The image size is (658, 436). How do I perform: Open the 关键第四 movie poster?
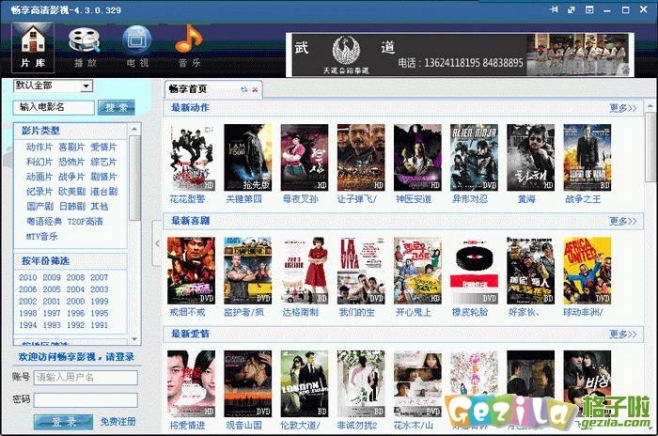tap(248, 157)
